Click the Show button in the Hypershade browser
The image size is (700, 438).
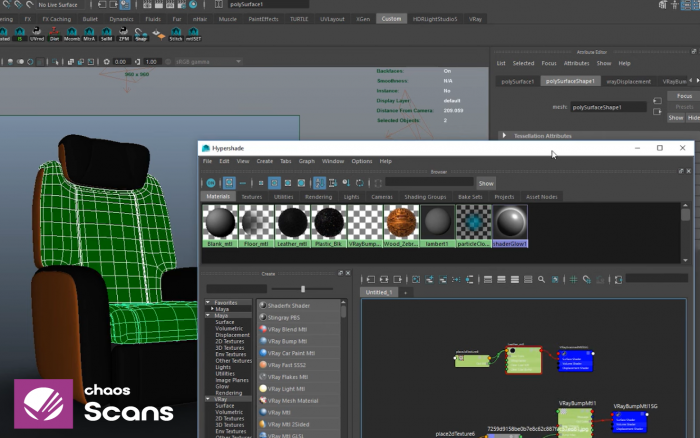pyautogui.click(x=486, y=183)
